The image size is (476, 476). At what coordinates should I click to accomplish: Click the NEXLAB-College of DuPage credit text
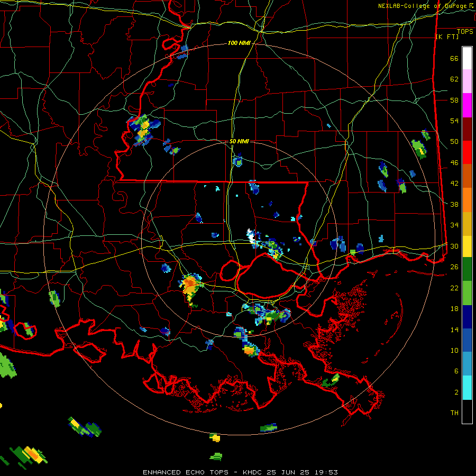[x=425, y=6]
